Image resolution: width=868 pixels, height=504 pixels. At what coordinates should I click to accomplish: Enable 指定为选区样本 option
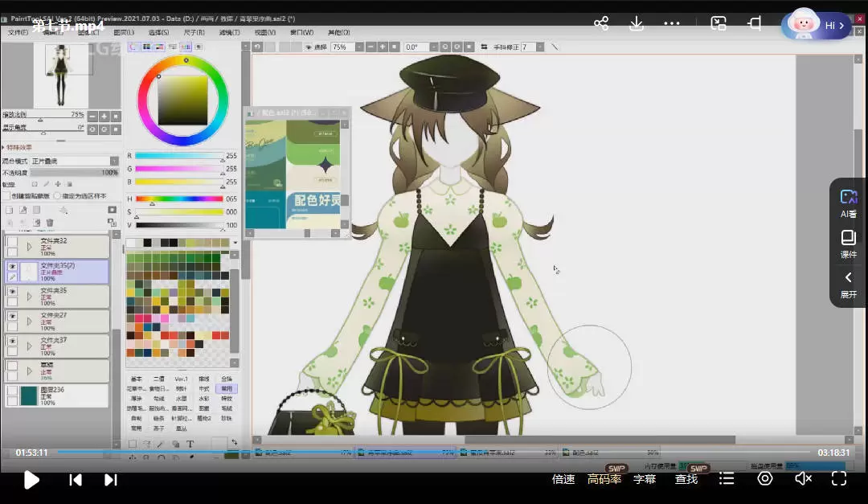58,196
